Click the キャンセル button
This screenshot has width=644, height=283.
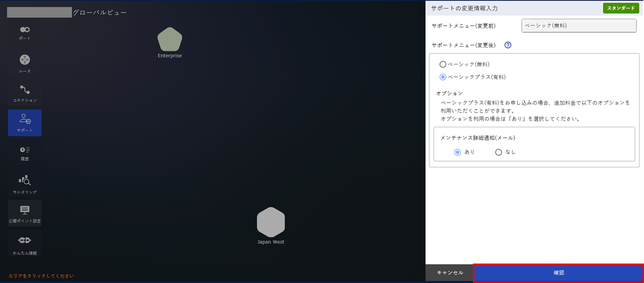450,272
